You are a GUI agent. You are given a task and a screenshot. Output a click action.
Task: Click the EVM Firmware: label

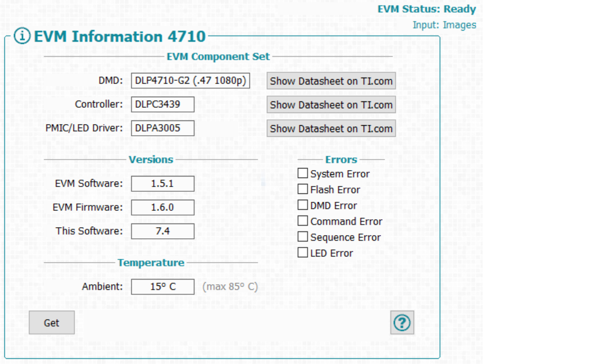tap(87, 207)
